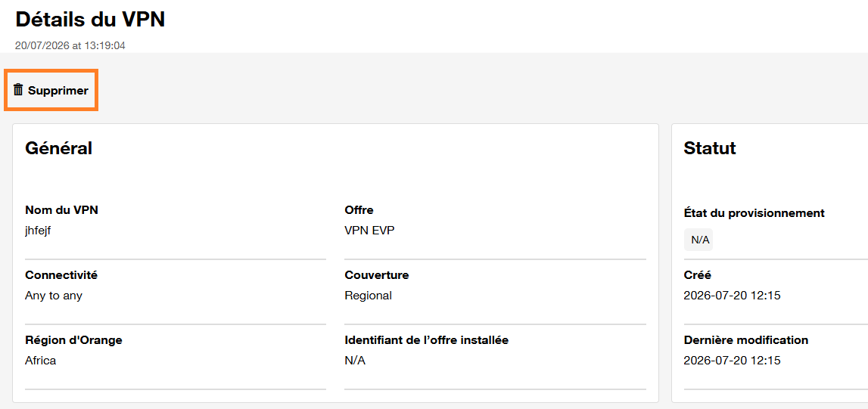Image resolution: width=868 pixels, height=409 pixels.
Task: Select the Any to any connectivity value
Action: coord(54,296)
